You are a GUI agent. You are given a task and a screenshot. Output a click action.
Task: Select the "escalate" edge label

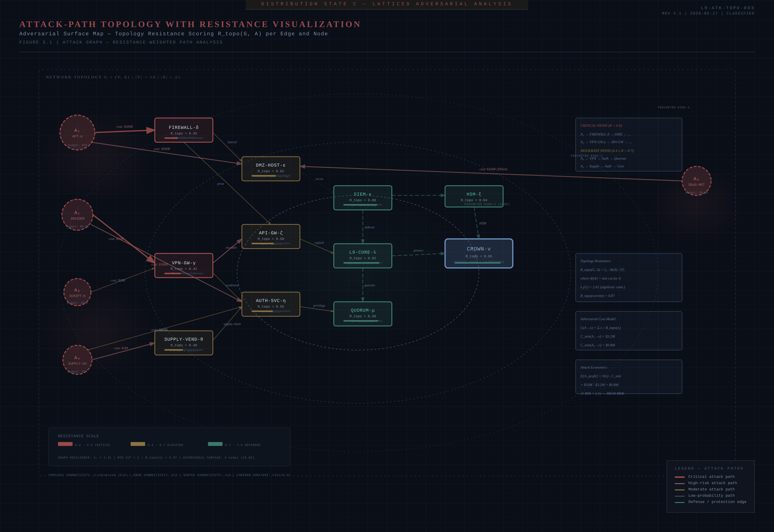click(x=231, y=248)
